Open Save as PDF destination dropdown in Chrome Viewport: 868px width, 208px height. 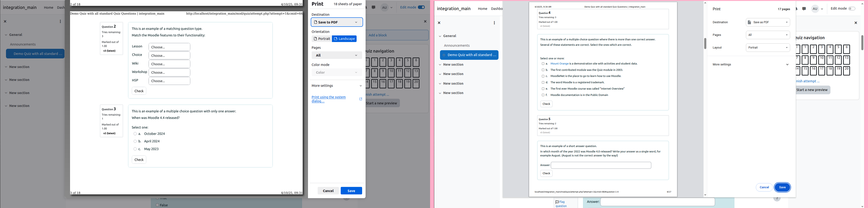(768, 23)
